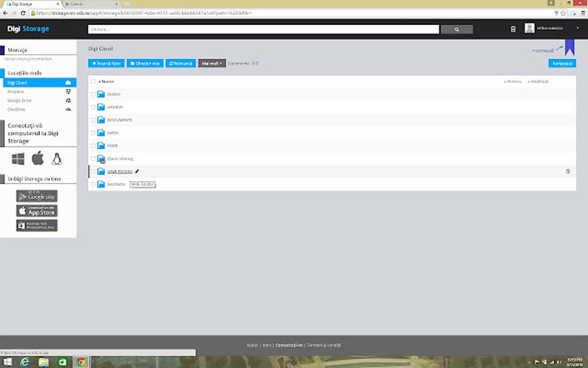This screenshot has height=368, width=588.
Task: Check the checkbox next to AUDIO folder
Action: (x=93, y=94)
